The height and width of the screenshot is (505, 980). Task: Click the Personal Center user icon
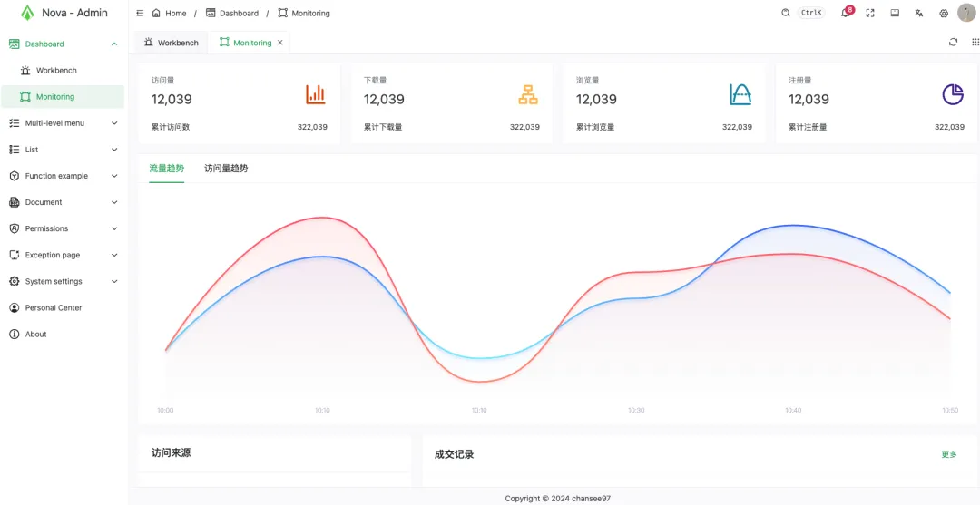point(14,307)
